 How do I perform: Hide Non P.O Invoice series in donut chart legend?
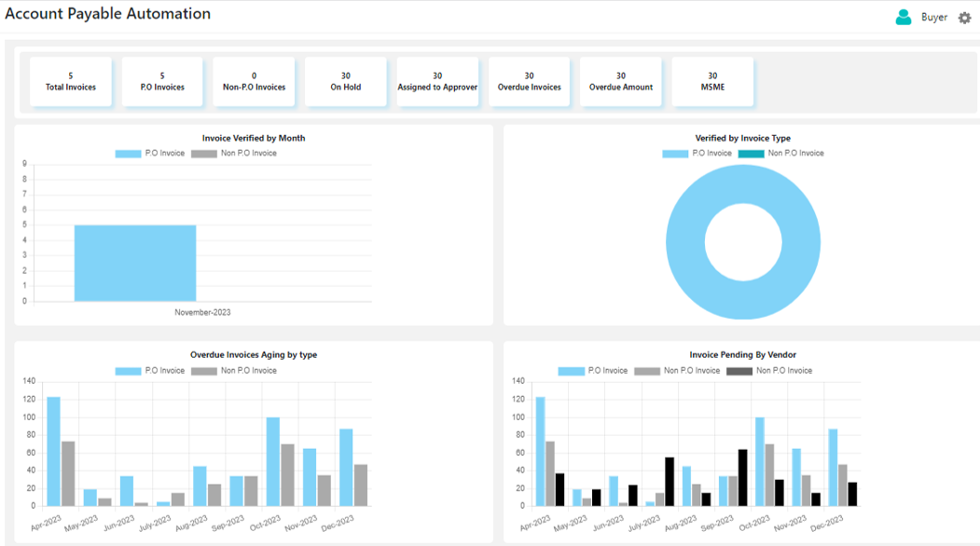[x=781, y=154]
